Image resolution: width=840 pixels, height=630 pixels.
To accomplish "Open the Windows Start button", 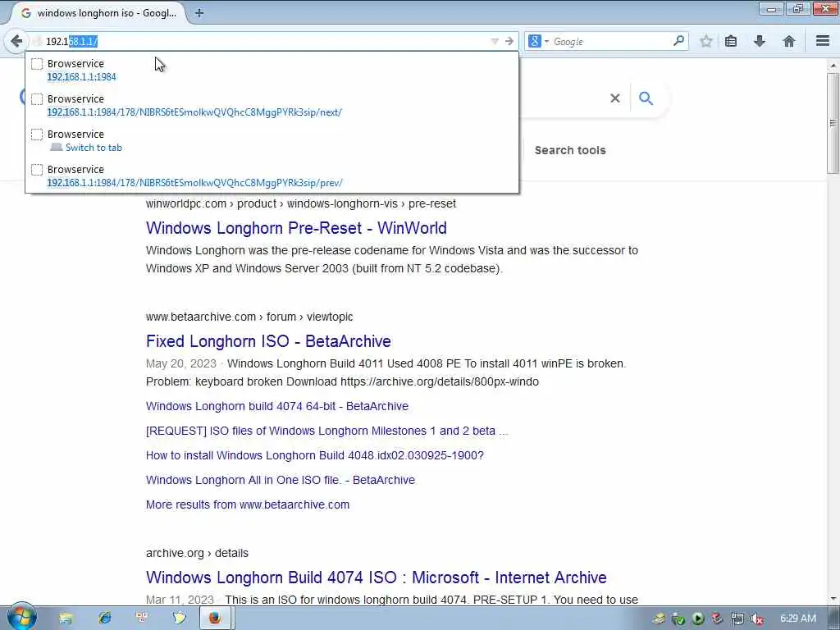I will pyautogui.click(x=21, y=617).
